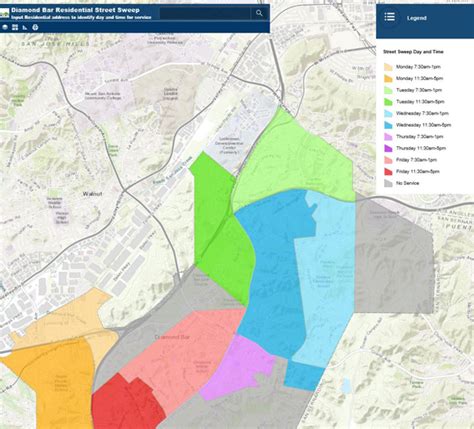Click the No Service gray swatch

coord(388,183)
